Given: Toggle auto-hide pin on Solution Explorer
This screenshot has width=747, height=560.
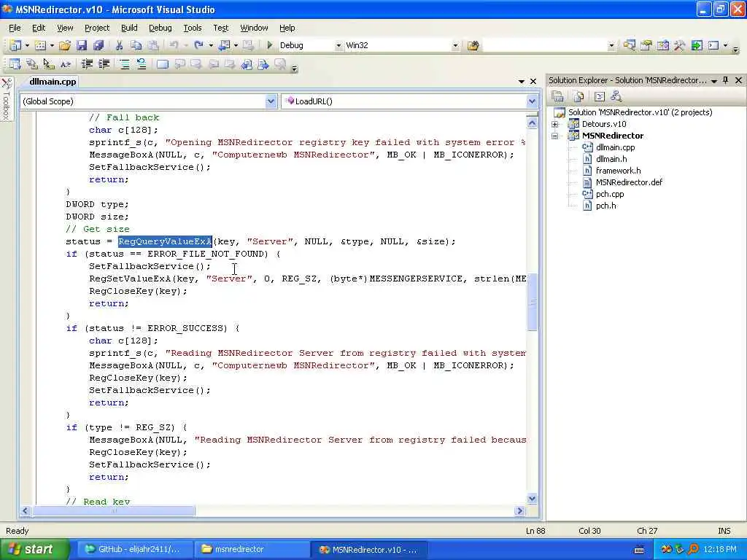Looking at the screenshot, I should [726, 80].
